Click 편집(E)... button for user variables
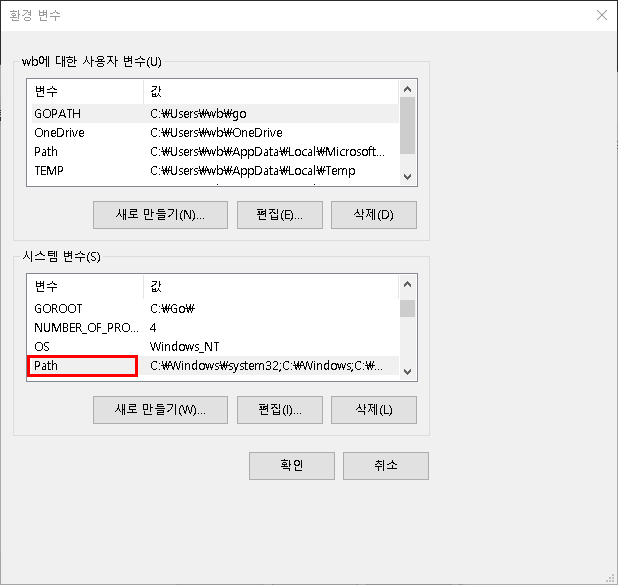 [280, 215]
